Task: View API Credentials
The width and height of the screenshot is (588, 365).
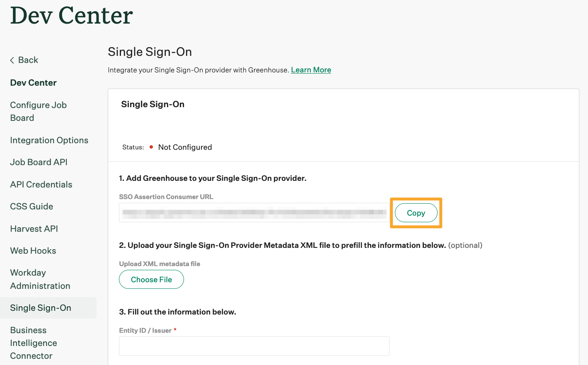Action: 41,184
